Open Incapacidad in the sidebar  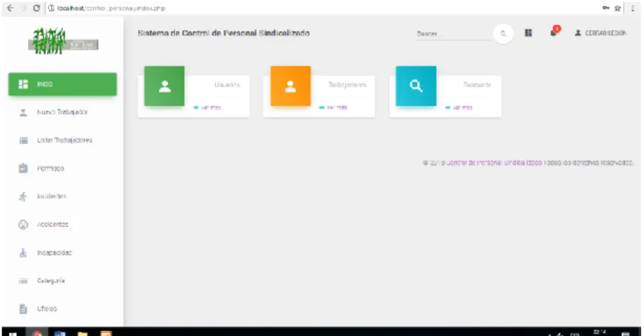click(x=62, y=253)
